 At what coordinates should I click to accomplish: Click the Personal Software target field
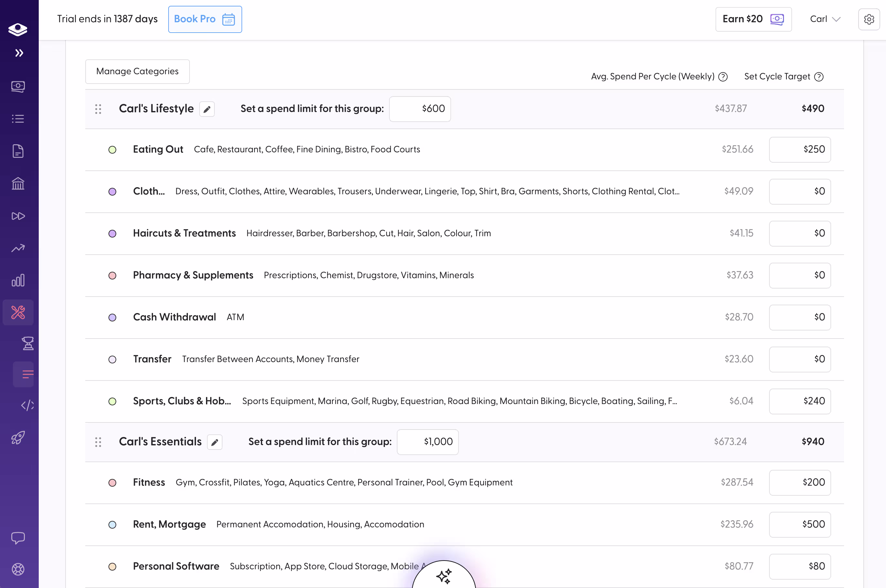tap(800, 567)
